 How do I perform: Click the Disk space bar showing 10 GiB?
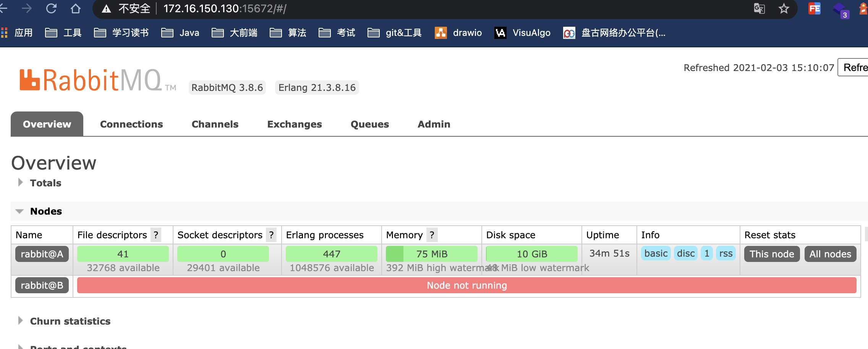point(532,254)
